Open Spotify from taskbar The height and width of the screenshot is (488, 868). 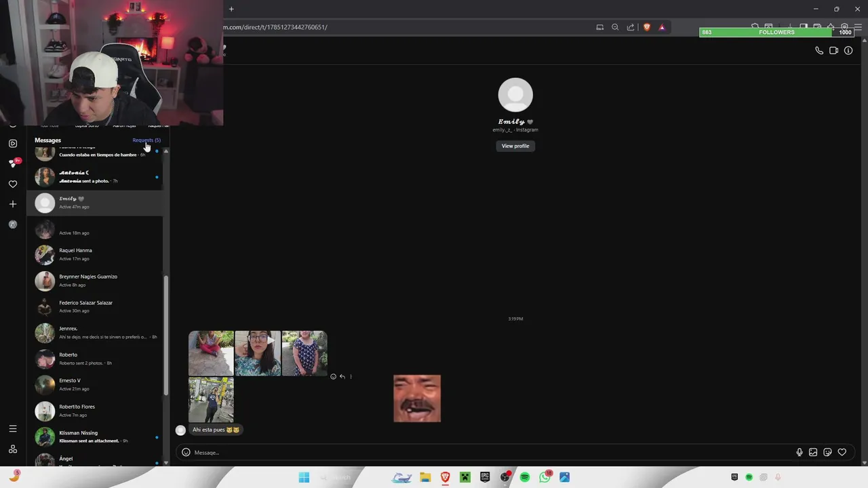click(525, 477)
